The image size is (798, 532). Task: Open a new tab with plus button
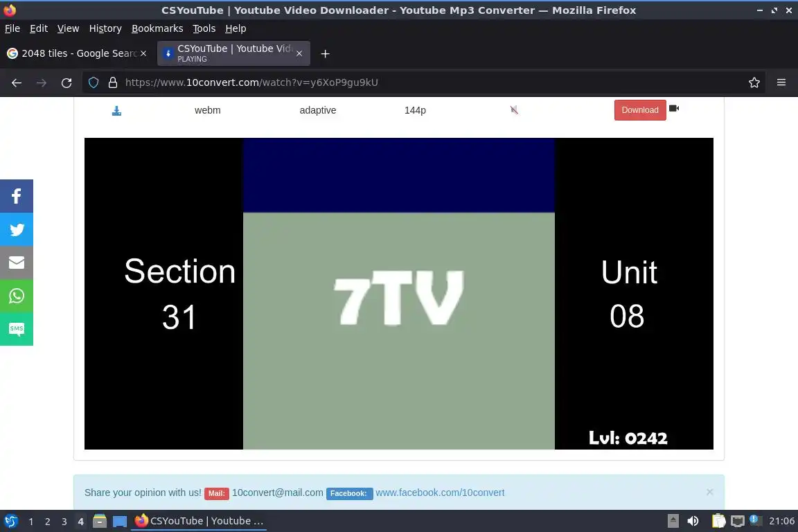(x=325, y=53)
